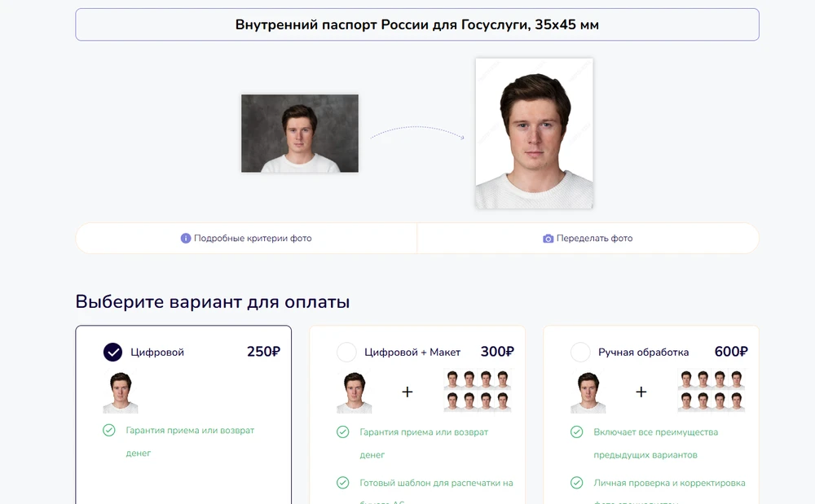Click the plus sign in Ручная обработка card

(641, 392)
